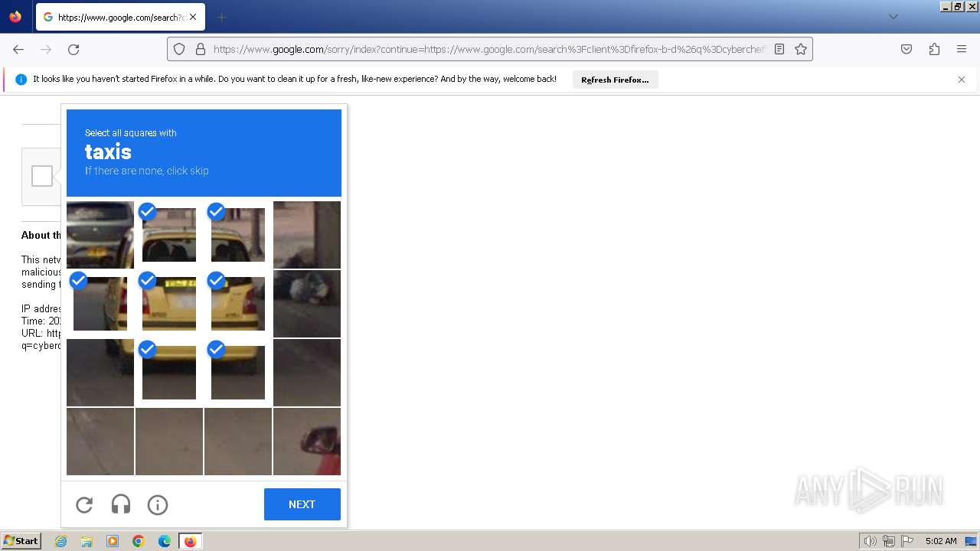The width and height of the screenshot is (980, 551).
Task: Click Refresh Firefox button
Action: point(615,80)
